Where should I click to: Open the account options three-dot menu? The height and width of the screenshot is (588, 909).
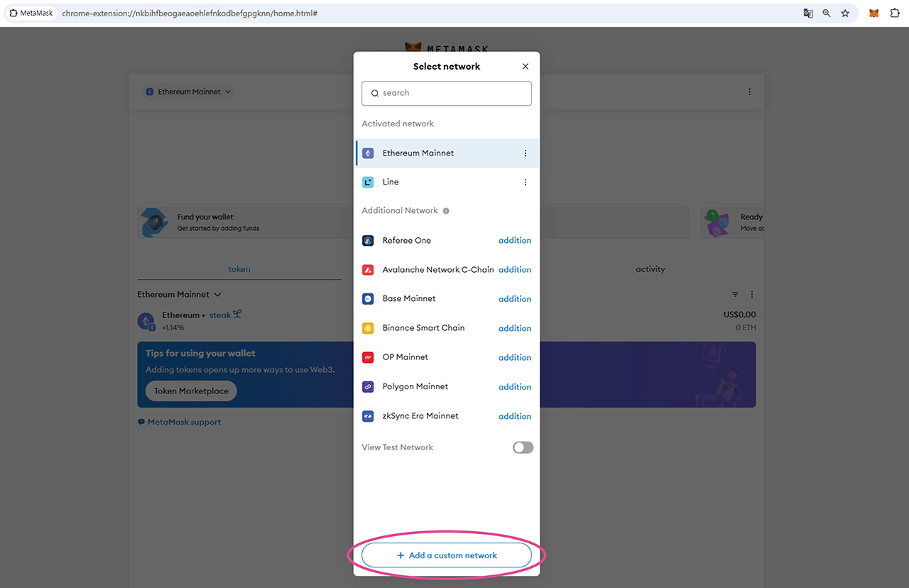click(x=750, y=92)
